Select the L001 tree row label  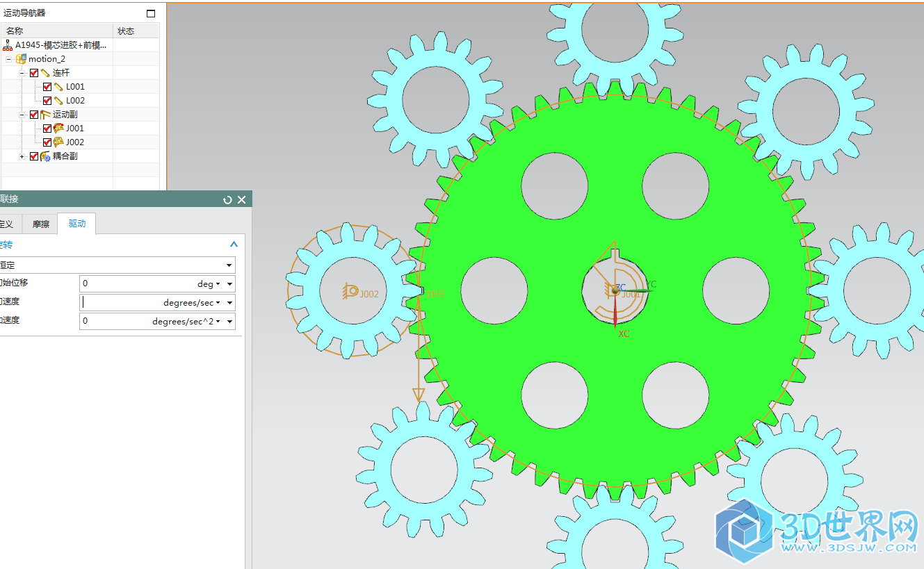pyautogui.click(x=75, y=87)
